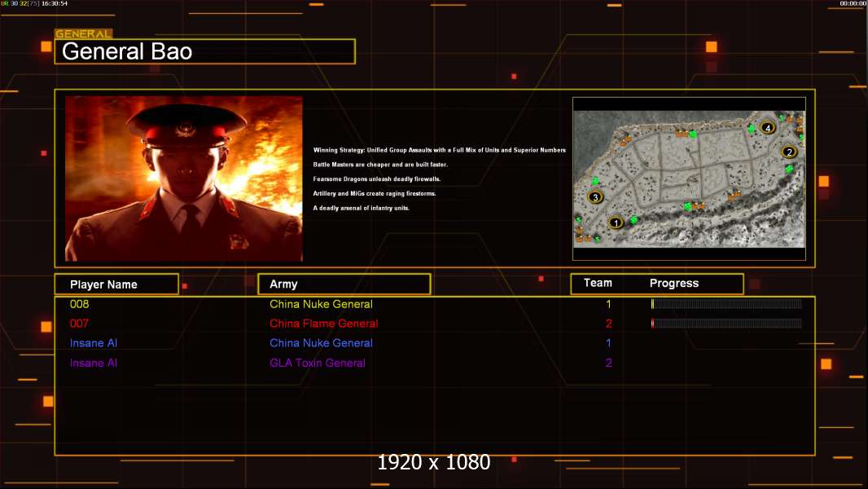
Task: Click the deadly arsenal of infantry line
Action: coord(361,208)
